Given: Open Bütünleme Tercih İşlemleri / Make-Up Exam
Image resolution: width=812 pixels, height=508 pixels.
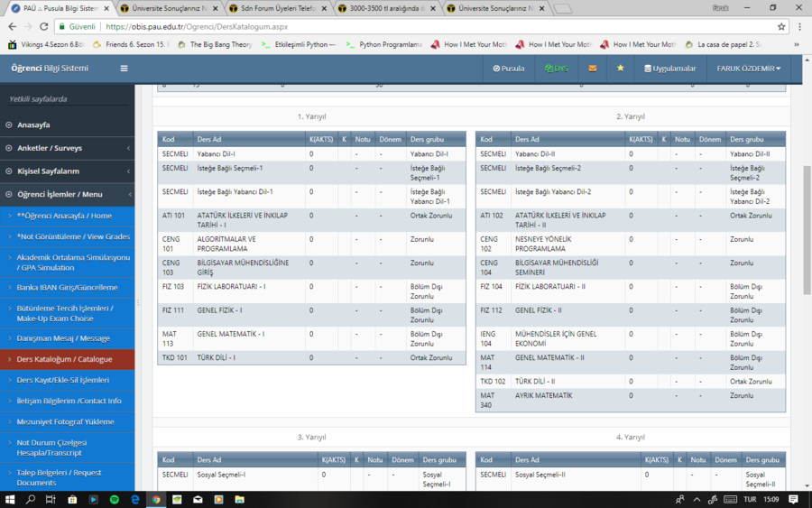Looking at the screenshot, I should (x=68, y=313).
